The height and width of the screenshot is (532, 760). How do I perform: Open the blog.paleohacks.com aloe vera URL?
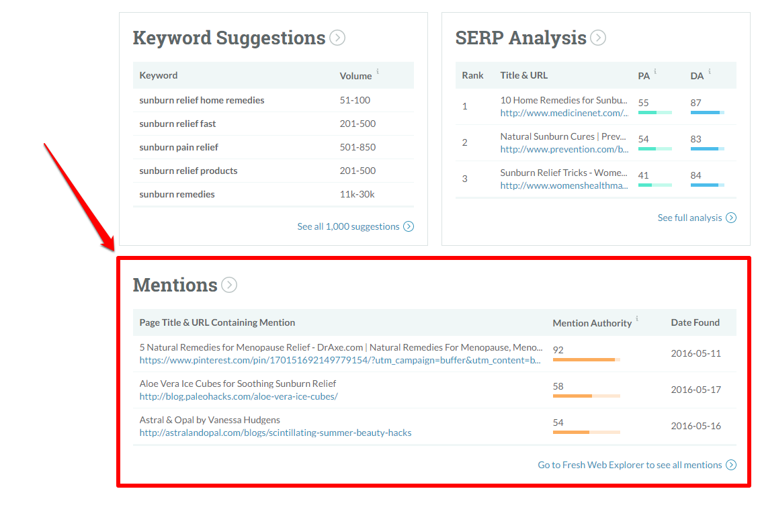click(x=239, y=396)
